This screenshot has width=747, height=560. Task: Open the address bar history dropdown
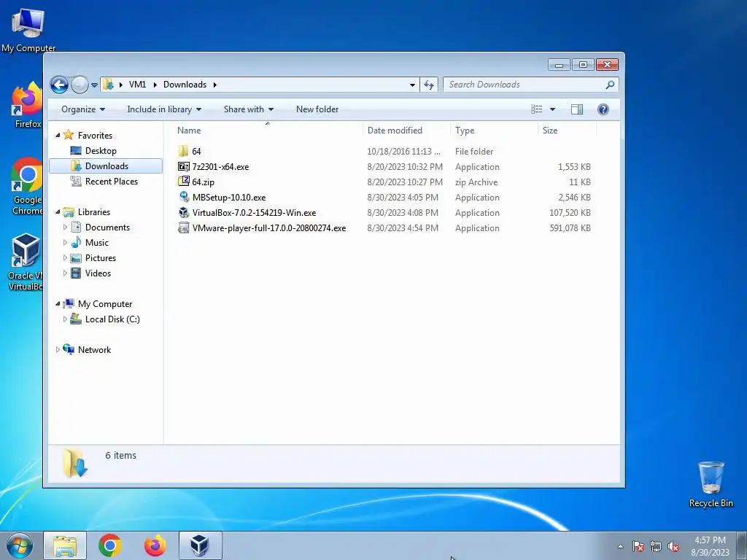coord(412,85)
